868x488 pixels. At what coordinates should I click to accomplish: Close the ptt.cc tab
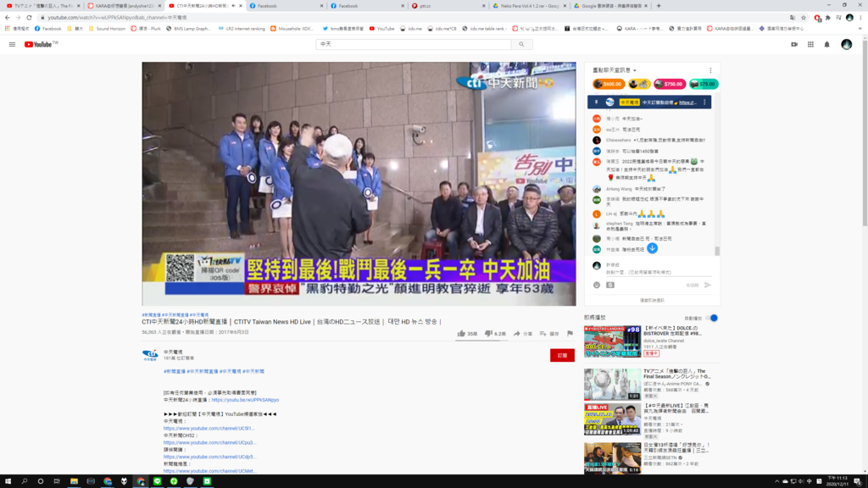(483, 6)
